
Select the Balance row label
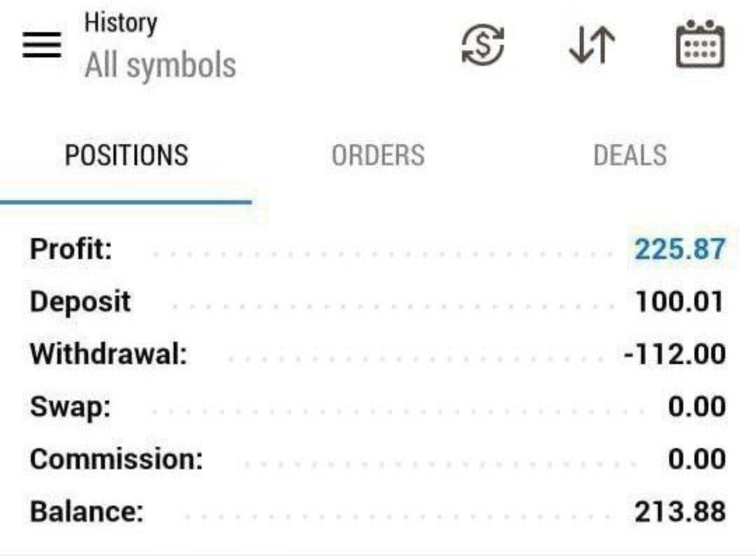coord(86,512)
